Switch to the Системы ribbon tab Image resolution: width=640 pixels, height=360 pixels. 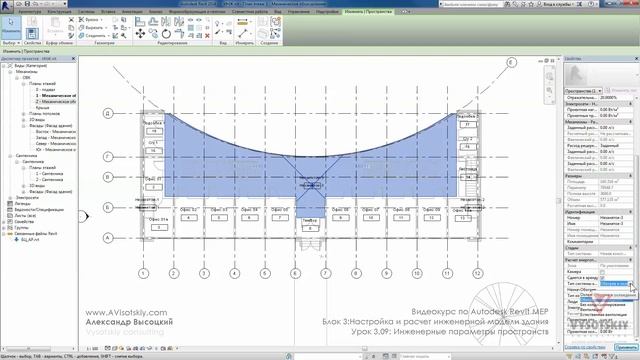pyautogui.click(x=86, y=12)
